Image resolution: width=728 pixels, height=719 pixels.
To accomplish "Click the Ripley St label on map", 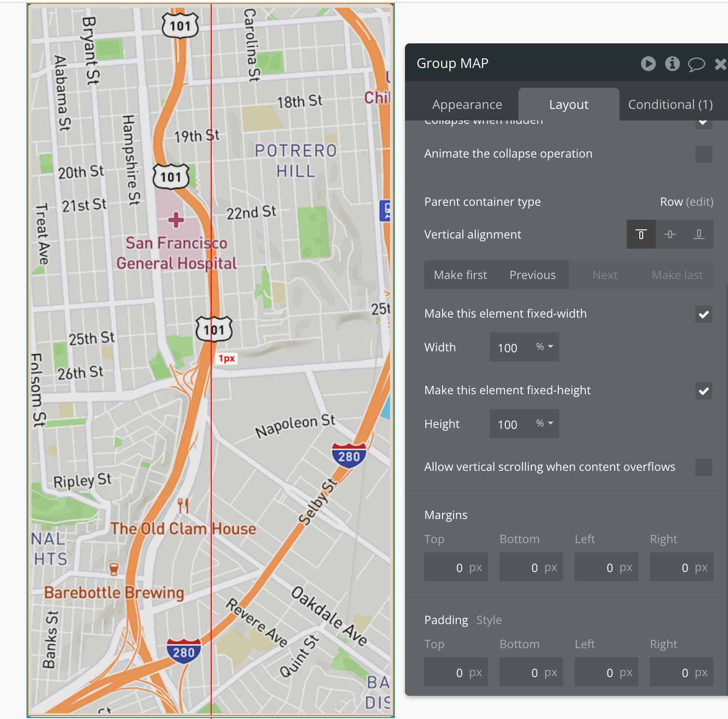I will coord(82,480).
